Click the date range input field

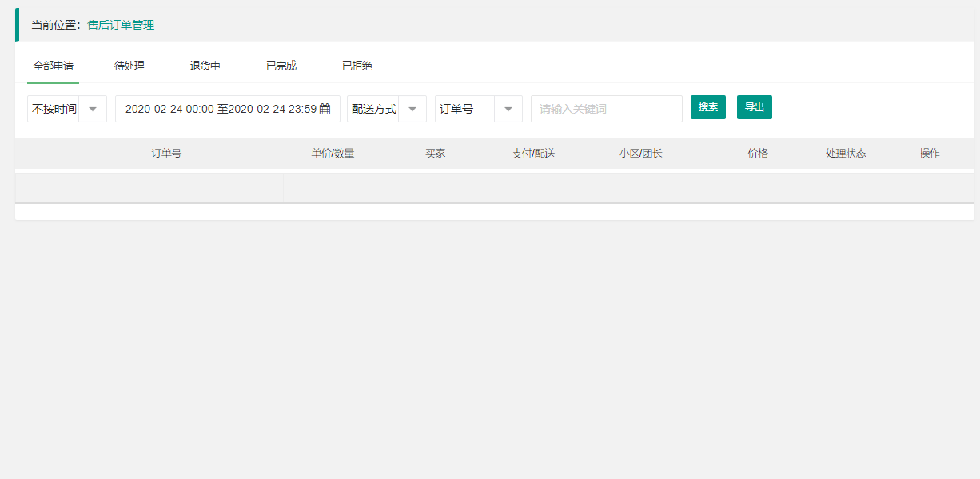(228, 109)
